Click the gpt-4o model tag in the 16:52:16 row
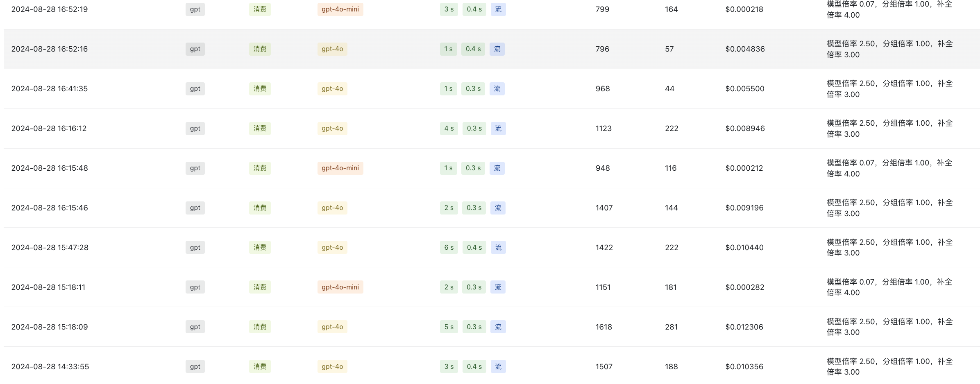Viewport: 980px width, 384px height. click(332, 49)
